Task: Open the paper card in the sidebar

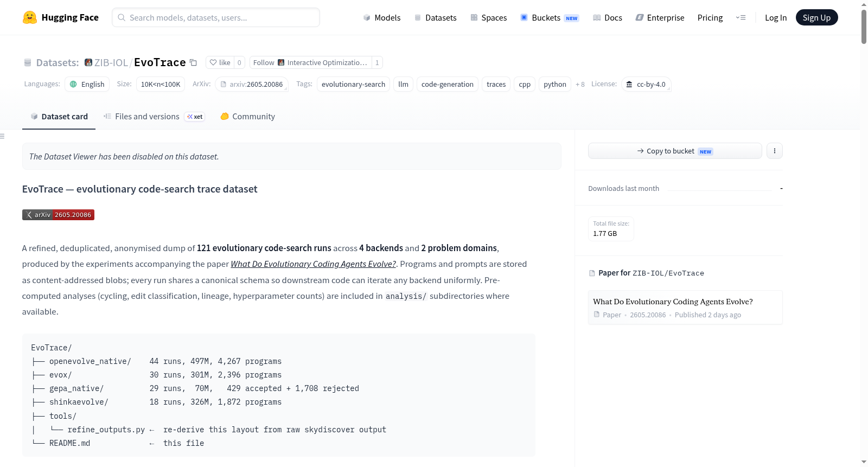Action: [x=685, y=308]
